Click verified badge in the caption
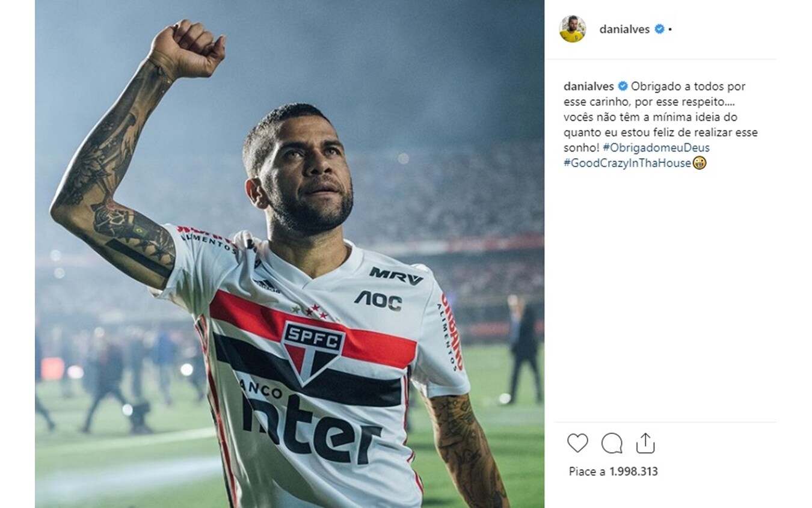 (623, 86)
